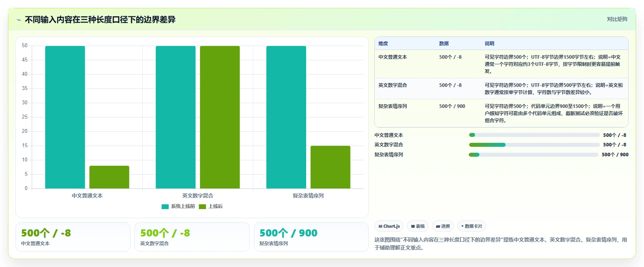
Task: Click the green 上线后 bar for 复杂表情序列
Action: point(330,167)
